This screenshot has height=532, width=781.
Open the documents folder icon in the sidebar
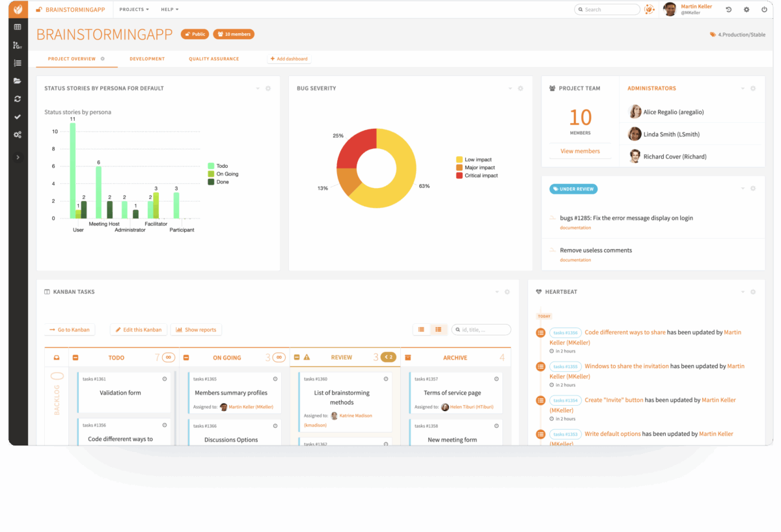tap(18, 81)
